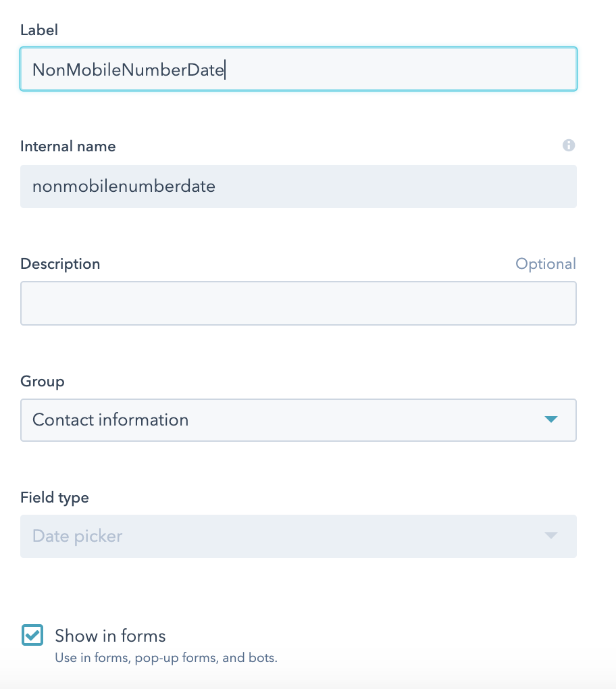Click the 'Description' heading text
Screen dimensions: 616x689
pos(60,263)
